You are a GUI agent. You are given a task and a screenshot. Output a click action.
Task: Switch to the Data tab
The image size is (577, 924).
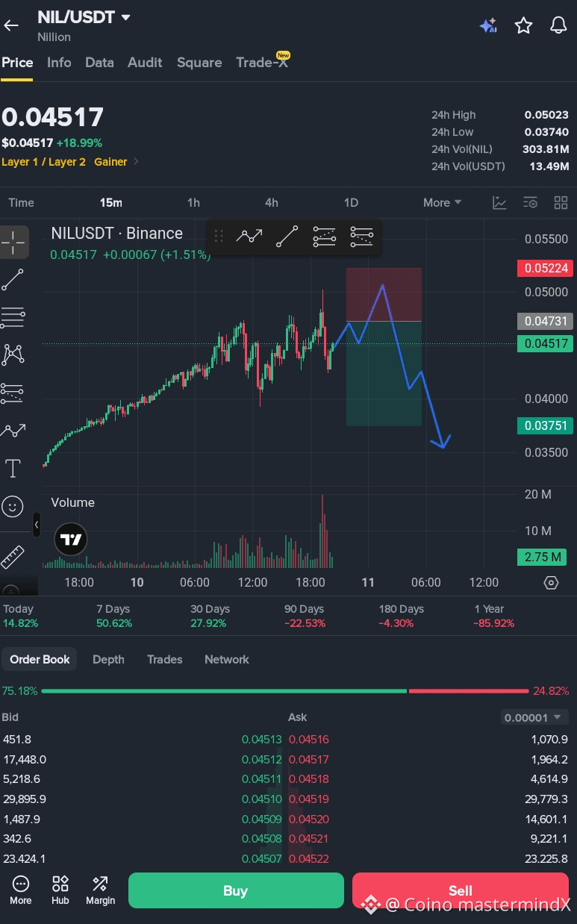click(99, 63)
